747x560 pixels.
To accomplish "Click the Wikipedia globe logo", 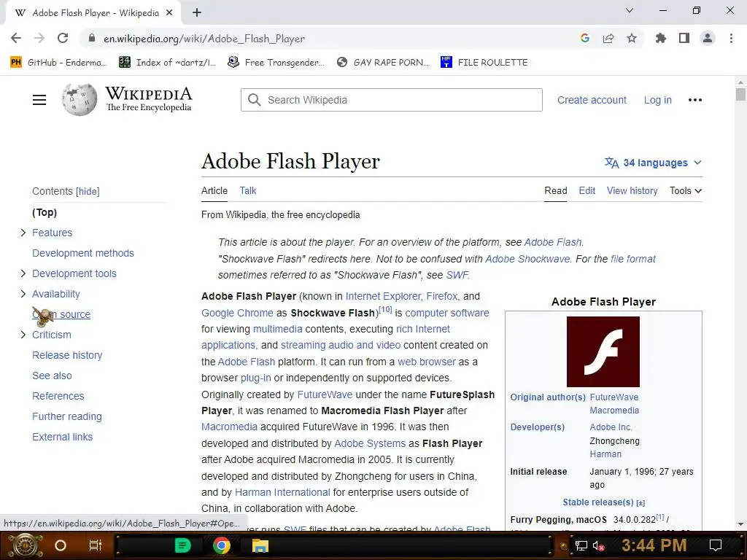I will (x=79, y=99).
